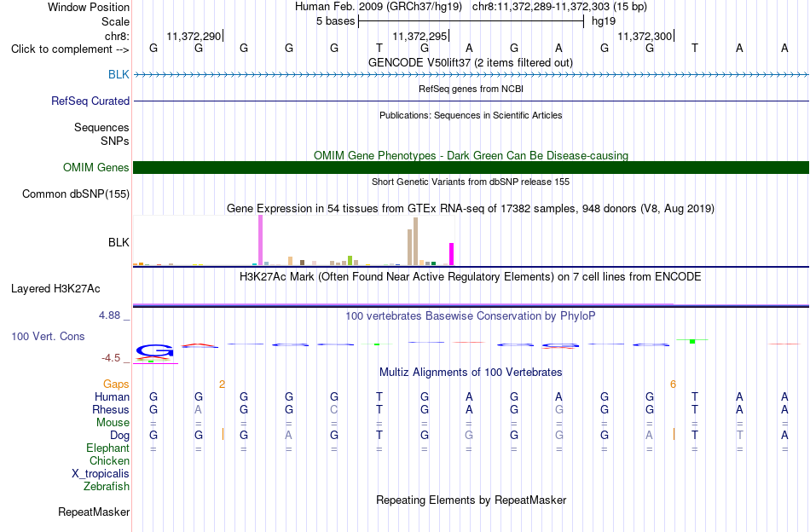Screen dimensions: 810x532
Task: Open the Layered H3K27Ac track label
Action: point(55,288)
